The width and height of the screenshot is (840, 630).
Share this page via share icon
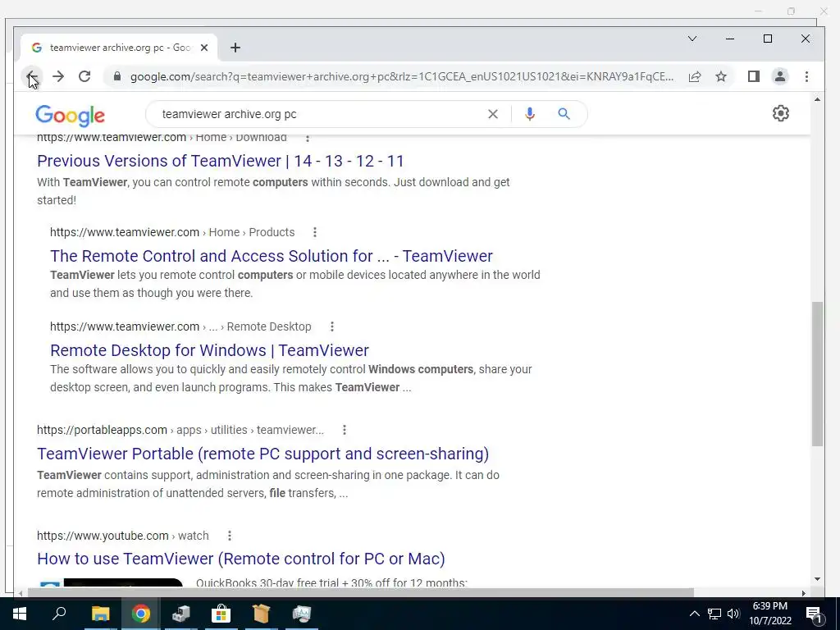(695, 76)
